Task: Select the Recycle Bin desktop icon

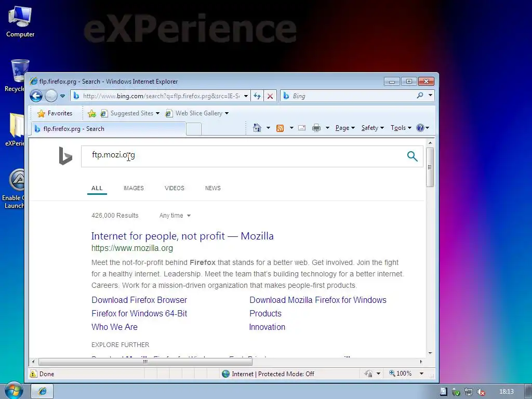Action: (x=15, y=76)
